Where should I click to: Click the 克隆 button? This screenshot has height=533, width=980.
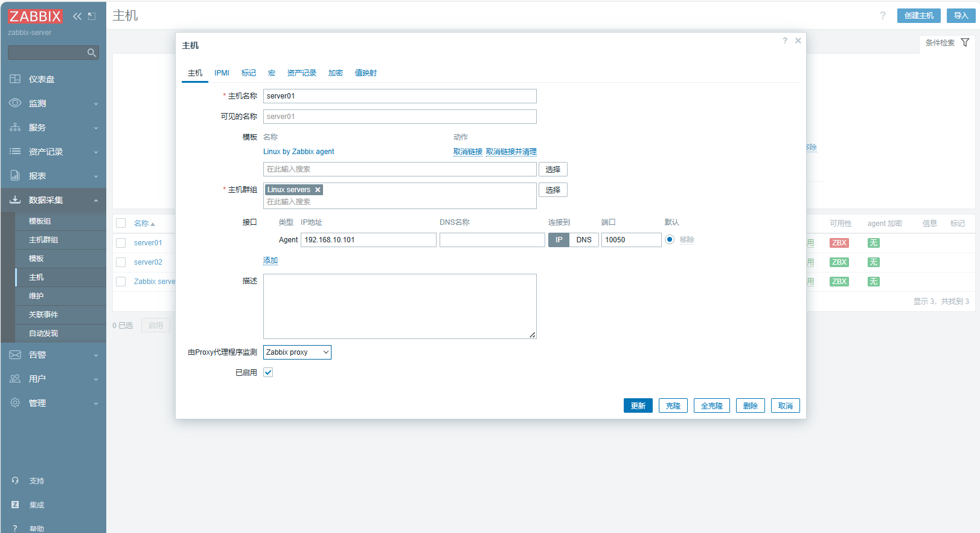(673, 405)
